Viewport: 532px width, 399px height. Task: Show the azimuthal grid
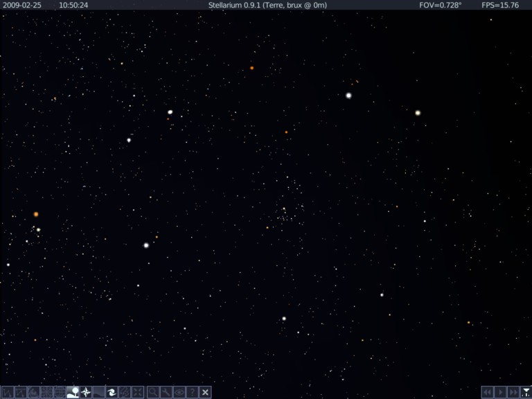coord(47,393)
